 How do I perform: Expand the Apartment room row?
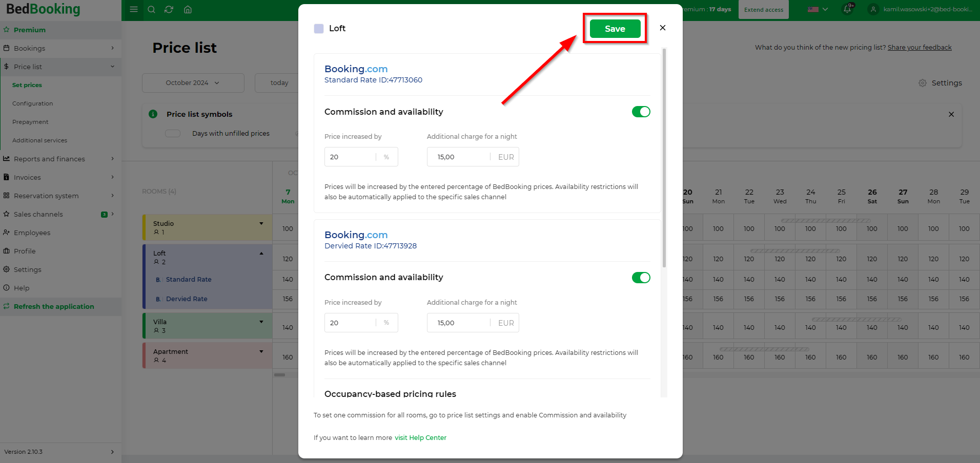coord(261,352)
